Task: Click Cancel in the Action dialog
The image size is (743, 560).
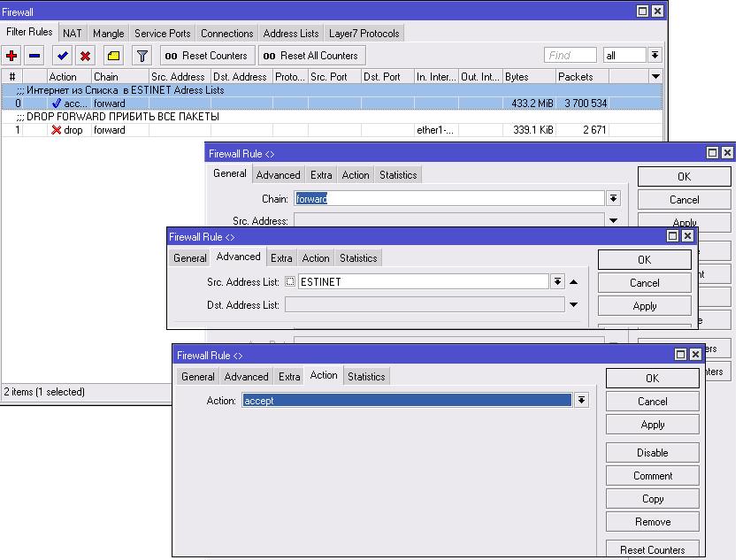Action: [x=653, y=402]
